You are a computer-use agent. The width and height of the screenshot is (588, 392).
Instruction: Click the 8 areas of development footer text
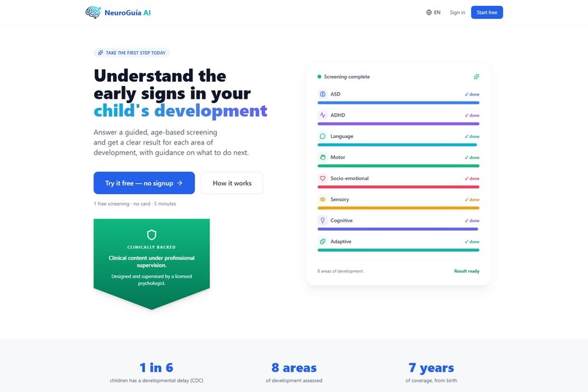340,271
